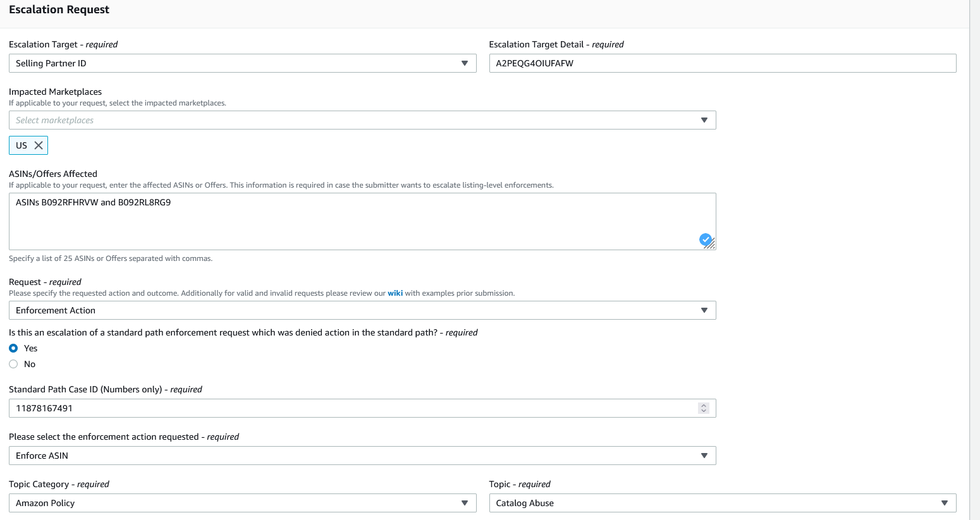980x520 pixels.
Task: Click the Enforce ASIN selected value
Action: (x=42, y=456)
